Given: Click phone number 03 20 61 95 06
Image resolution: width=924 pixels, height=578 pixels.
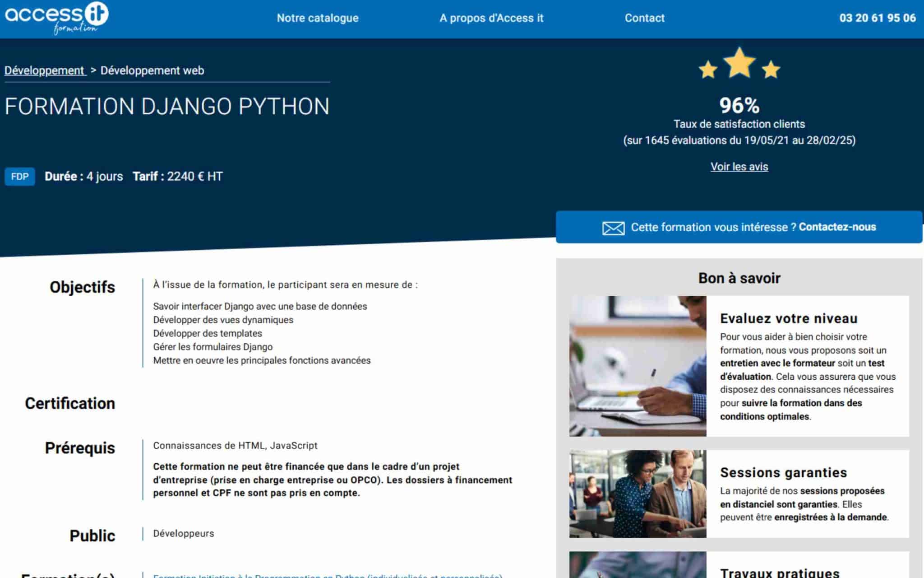Looking at the screenshot, I should coord(878,18).
